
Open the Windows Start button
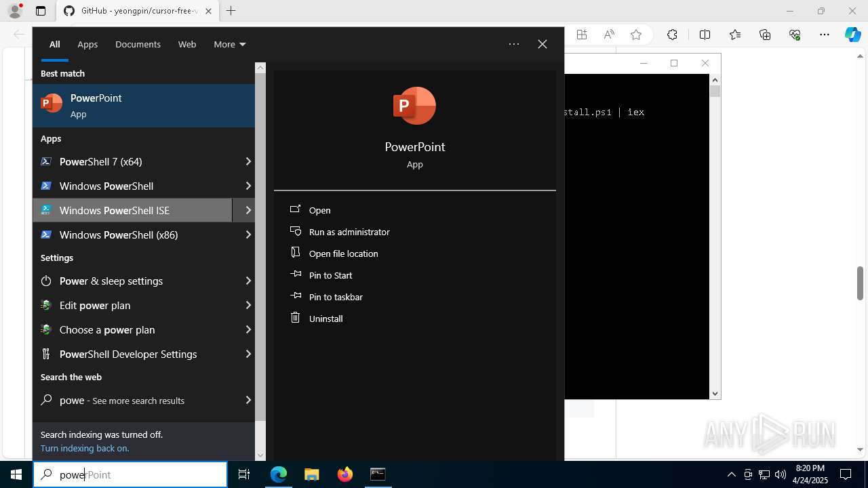16,474
